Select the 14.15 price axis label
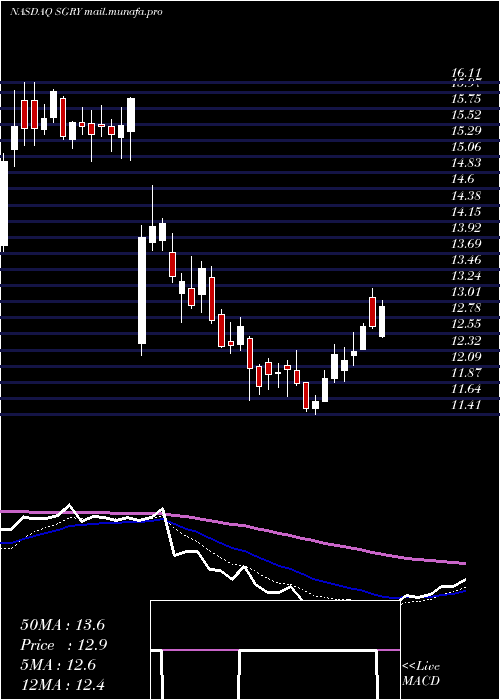This screenshot has width=500, height=700. tap(467, 212)
